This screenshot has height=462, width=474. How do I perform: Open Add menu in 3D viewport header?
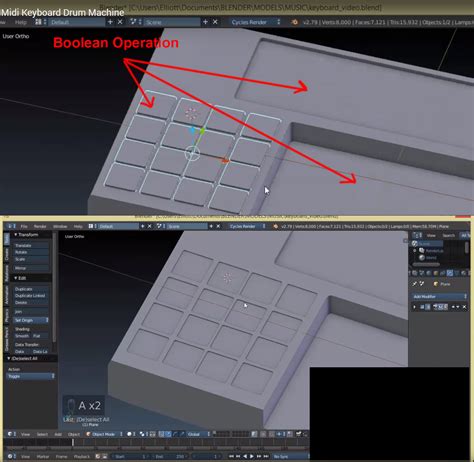(58, 434)
